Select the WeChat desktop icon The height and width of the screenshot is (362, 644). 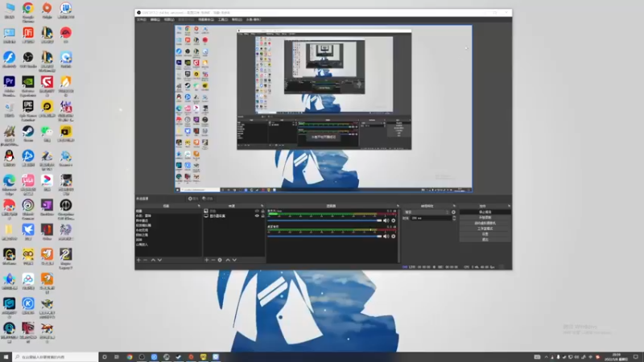(47, 134)
